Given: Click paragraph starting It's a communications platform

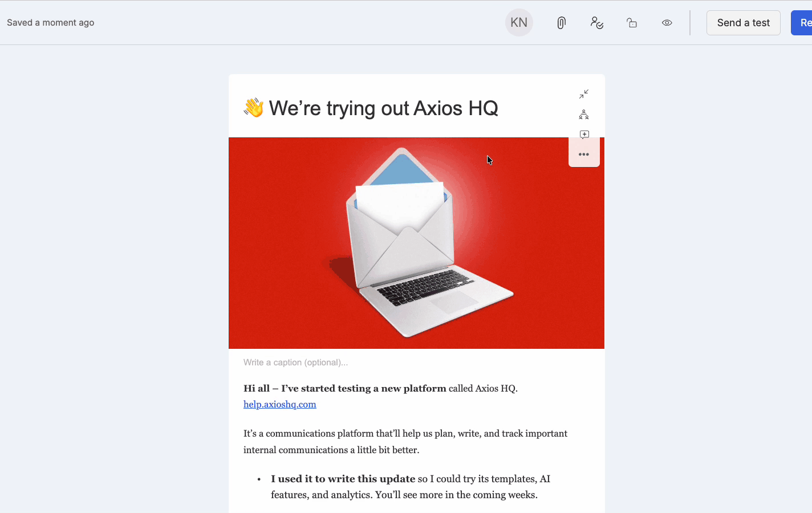Looking at the screenshot, I should pyautogui.click(x=405, y=442).
